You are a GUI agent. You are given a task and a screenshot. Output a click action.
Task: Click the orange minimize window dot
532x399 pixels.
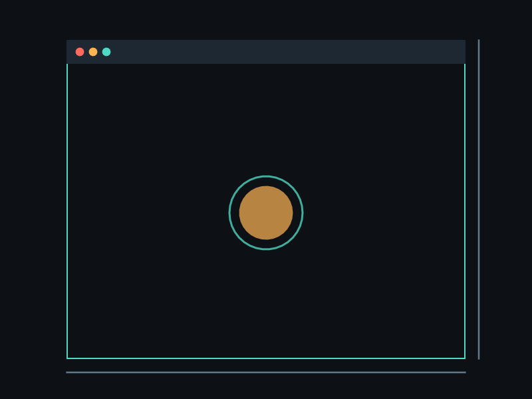(93, 52)
